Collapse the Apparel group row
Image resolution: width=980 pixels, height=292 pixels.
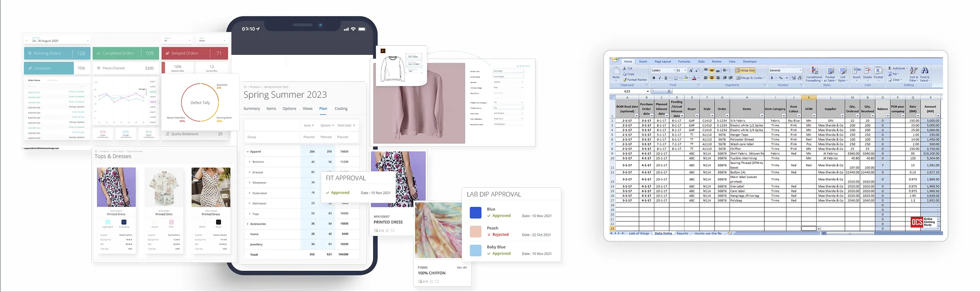(x=248, y=152)
